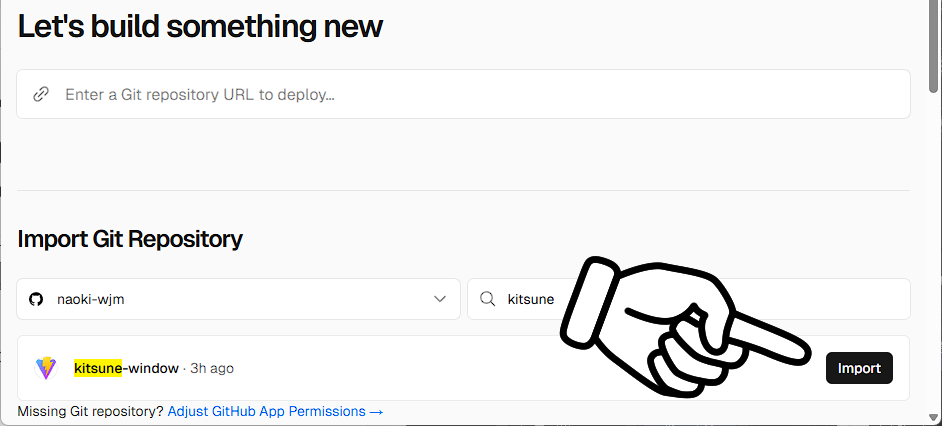Expand the account selector chevron arrow

(439, 299)
